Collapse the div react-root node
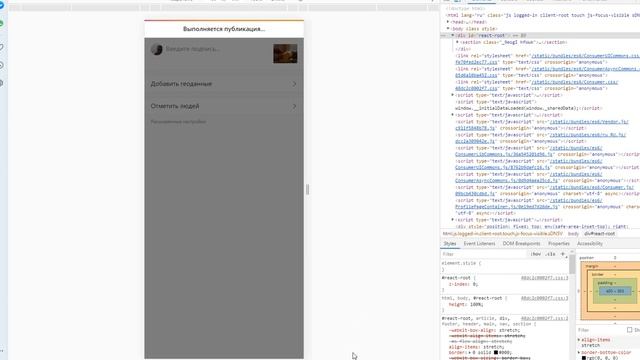 453,36
